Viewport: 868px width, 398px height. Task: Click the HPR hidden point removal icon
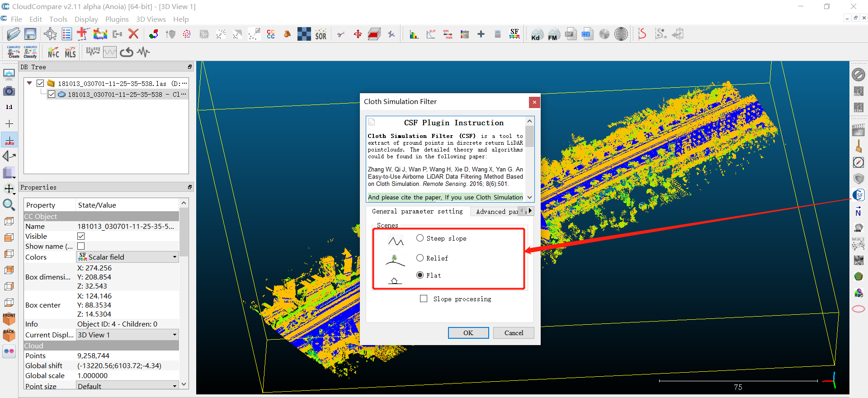point(858,227)
